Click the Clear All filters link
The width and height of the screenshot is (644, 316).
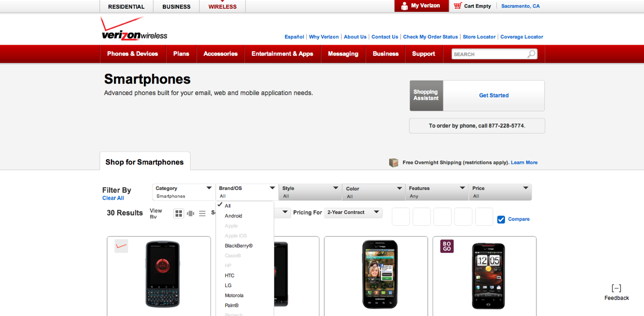click(113, 198)
